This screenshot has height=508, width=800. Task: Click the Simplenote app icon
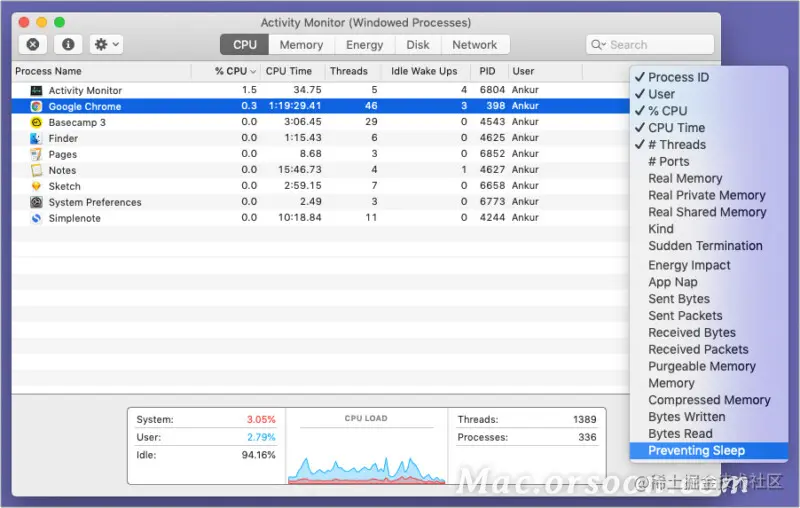pos(36,218)
